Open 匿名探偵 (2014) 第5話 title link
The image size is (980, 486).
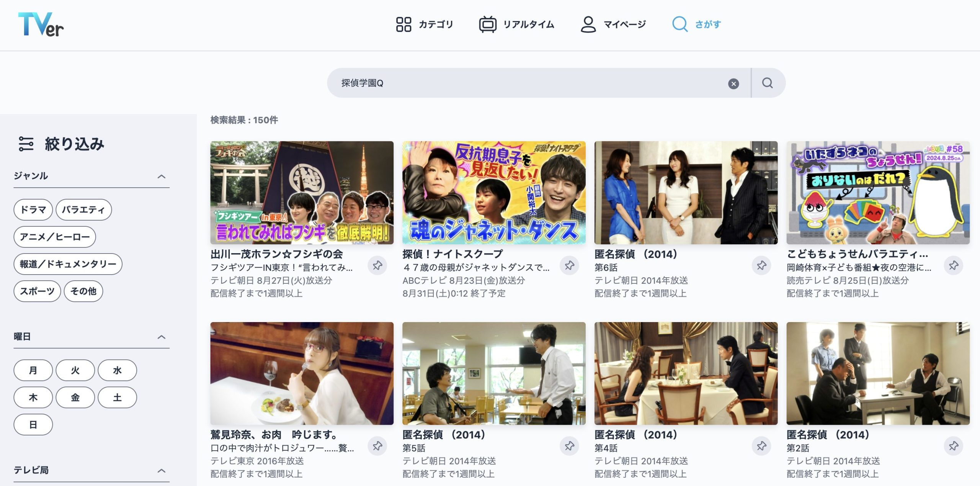coord(444,435)
